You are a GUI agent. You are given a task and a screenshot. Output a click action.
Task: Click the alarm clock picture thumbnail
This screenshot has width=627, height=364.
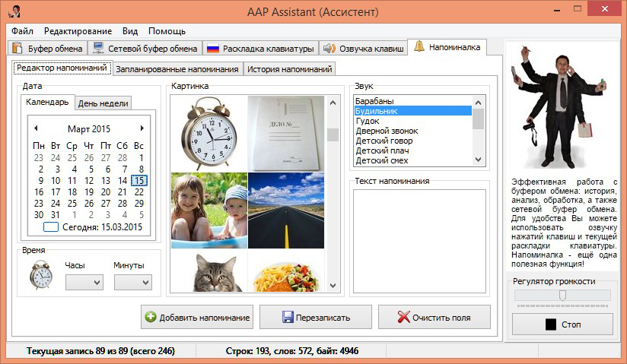coord(208,133)
